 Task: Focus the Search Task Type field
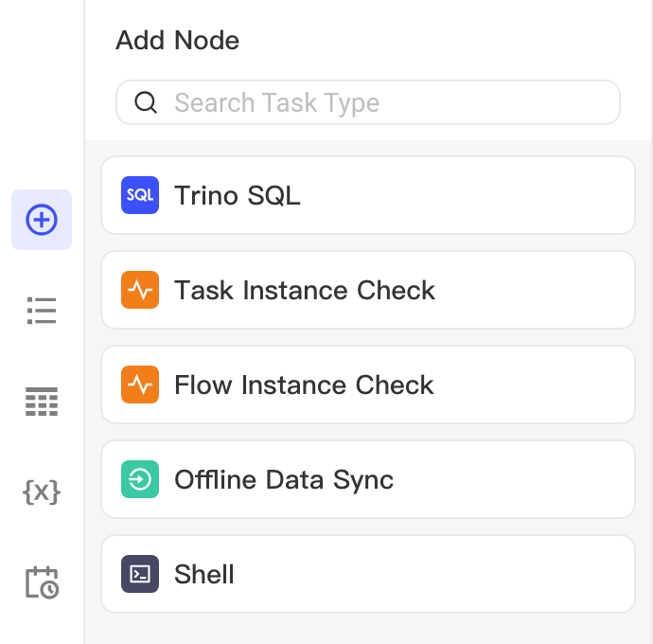[x=368, y=102]
